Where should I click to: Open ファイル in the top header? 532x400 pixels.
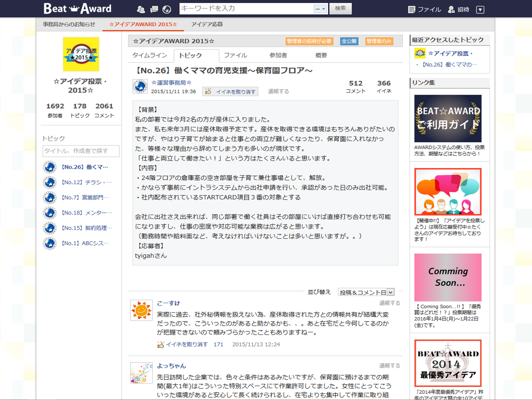tap(425, 10)
